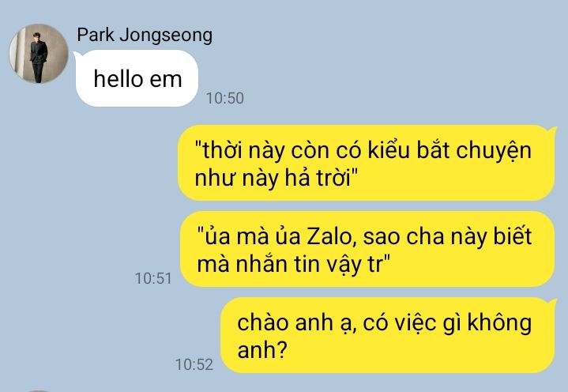
Task: Select the white "hello em" message bubble
Action: [137, 78]
